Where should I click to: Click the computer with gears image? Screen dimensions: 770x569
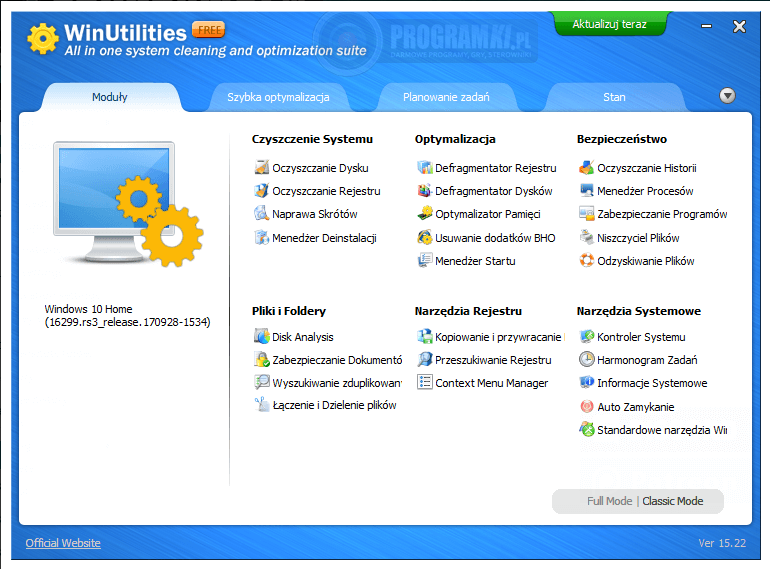click(128, 204)
